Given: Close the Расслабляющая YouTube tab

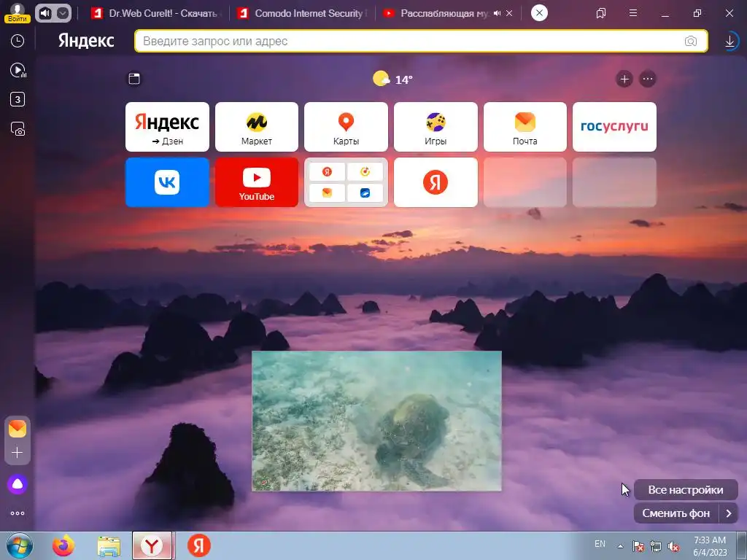Looking at the screenshot, I should pos(509,13).
